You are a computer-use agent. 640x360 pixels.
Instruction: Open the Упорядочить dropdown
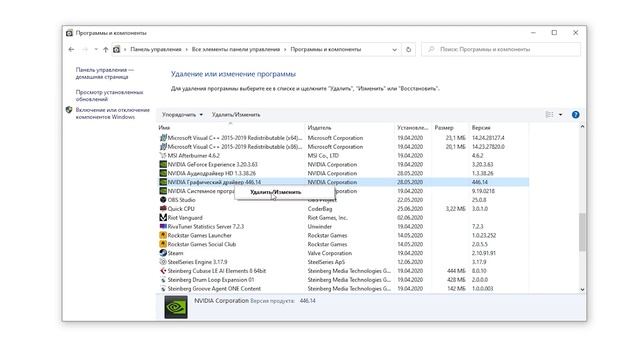[x=182, y=115]
